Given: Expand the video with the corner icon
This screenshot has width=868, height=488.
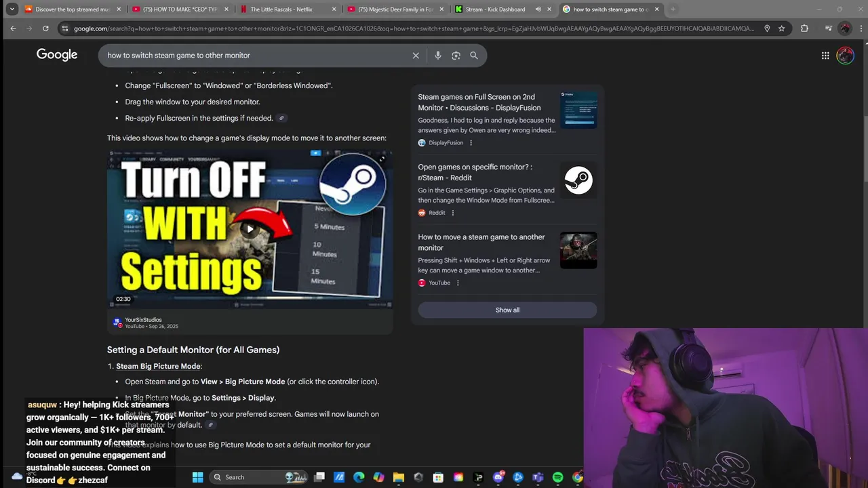Looking at the screenshot, I should (382, 159).
